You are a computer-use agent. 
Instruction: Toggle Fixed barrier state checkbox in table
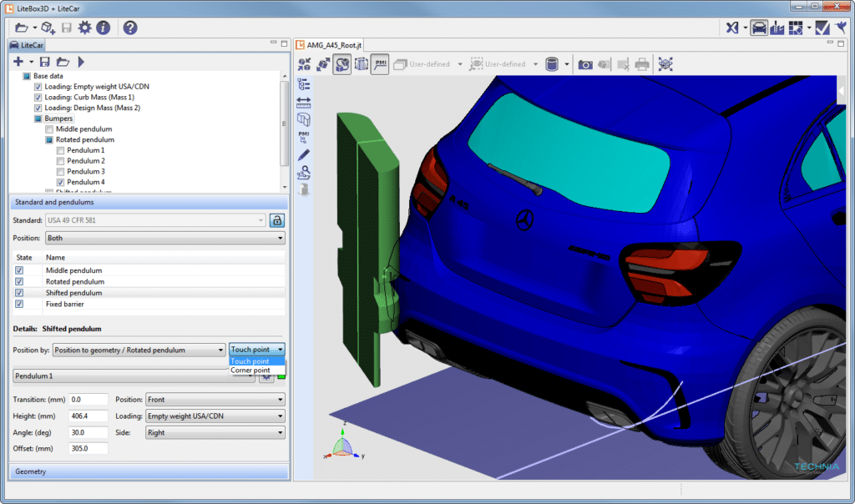(20, 304)
